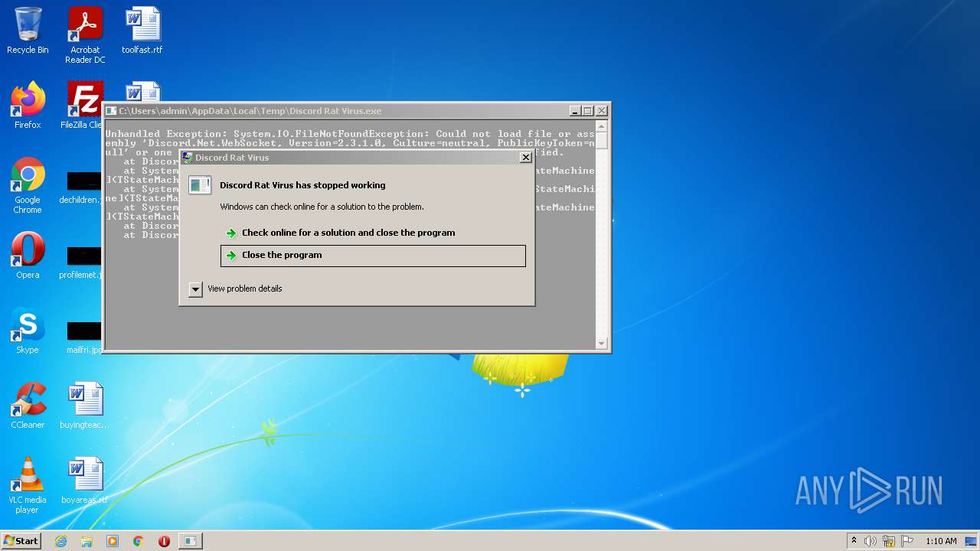Launch Google Chrome from the desktop
The image size is (980, 551).
coord(28,185)
